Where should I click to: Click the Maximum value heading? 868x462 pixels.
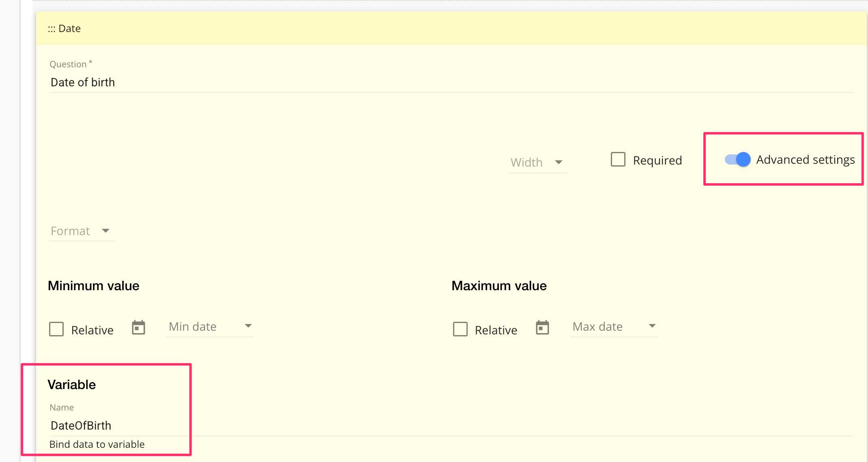pos(499,286)
